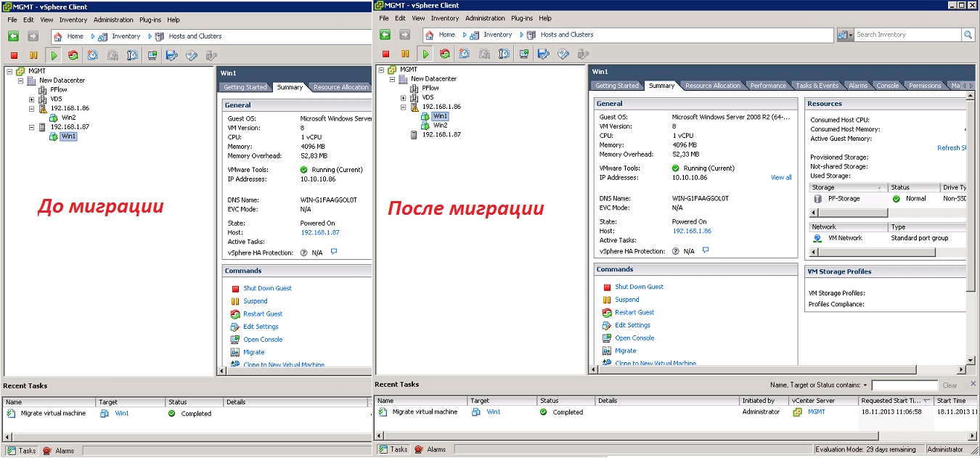Click Search Inventory field in right window

pyautogui.click(x=907, y=34)
